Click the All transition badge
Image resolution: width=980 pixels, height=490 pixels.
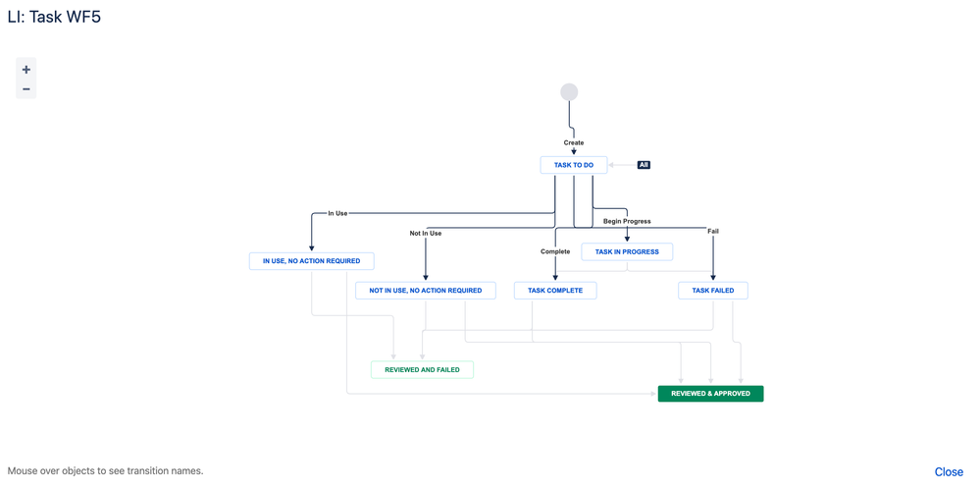[x=645, y=165]
